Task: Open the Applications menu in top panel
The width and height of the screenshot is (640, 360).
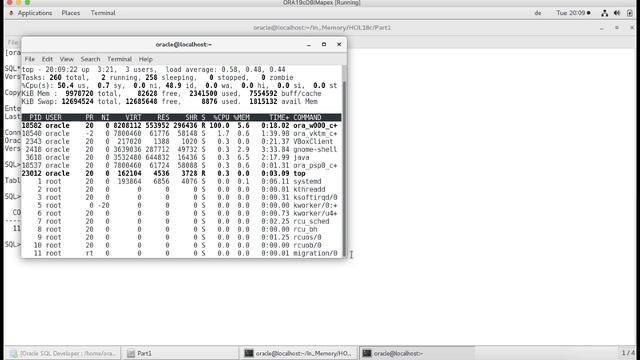Action: (x=35, y=13)
